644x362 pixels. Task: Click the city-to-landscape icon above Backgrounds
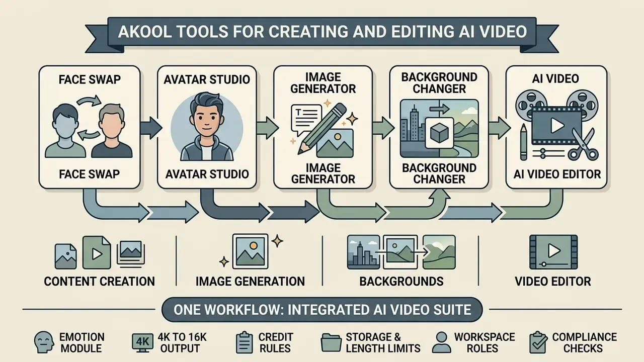coord(401,252)
